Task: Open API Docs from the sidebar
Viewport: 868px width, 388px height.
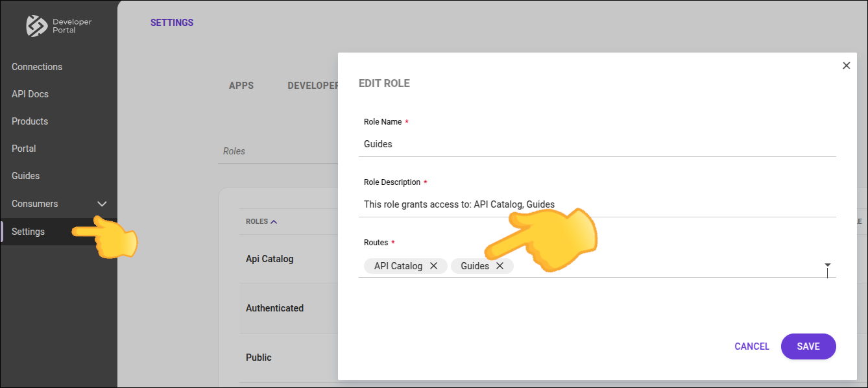Action: pyautogui.click(x=30, y=93)
